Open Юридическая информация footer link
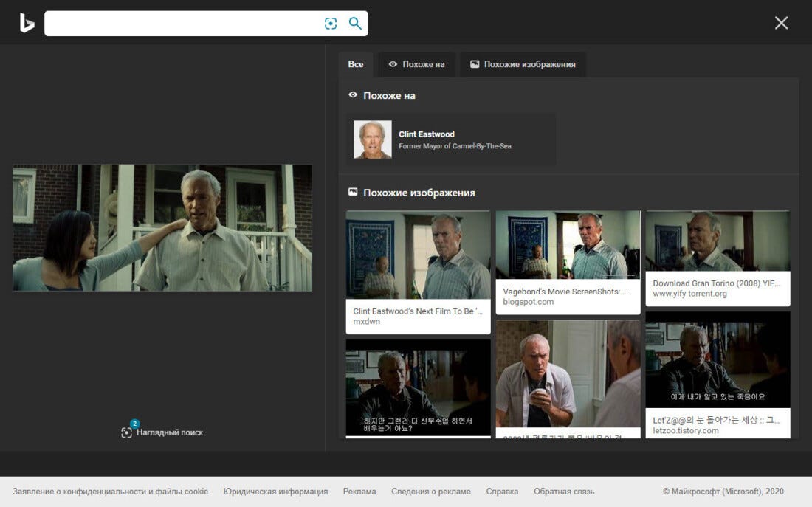Viewport: 812px width, 507px height. pos(275,492)
